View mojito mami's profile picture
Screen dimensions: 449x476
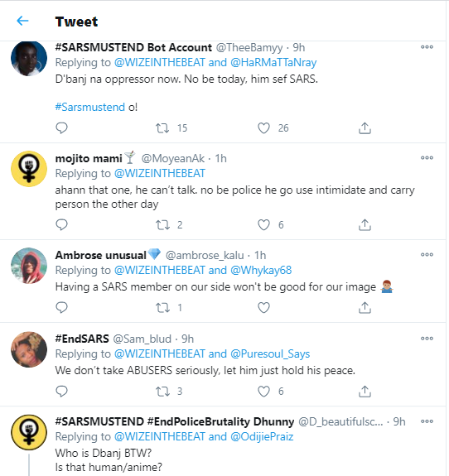coord(29,169)
